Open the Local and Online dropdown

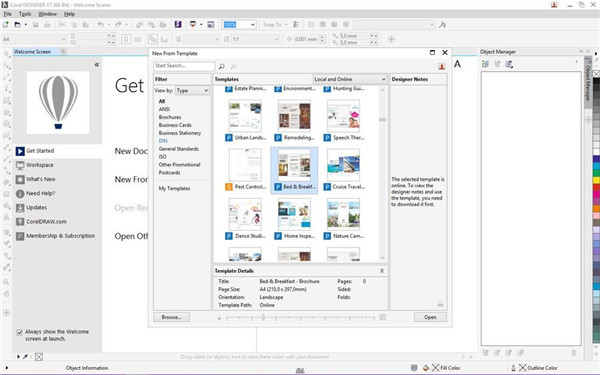tap(350, 79)
